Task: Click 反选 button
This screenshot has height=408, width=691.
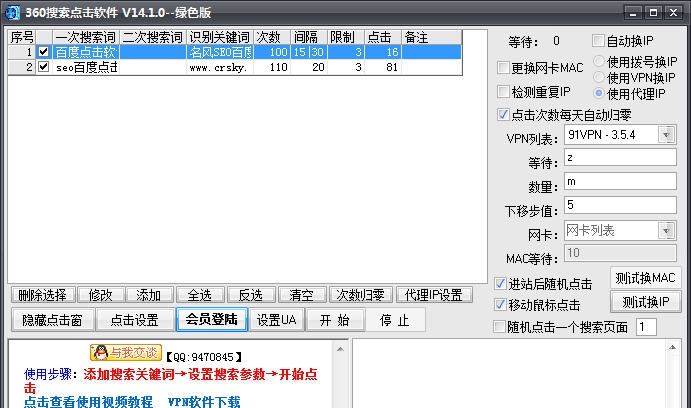Action: click(x=251, y=295)
